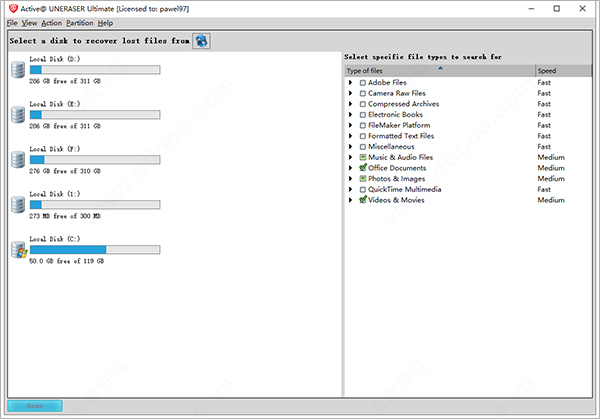The width and height of the screenshot is (600, 419).
Task: Expand the FileMaker Platform group
Action: coord(350,126)
